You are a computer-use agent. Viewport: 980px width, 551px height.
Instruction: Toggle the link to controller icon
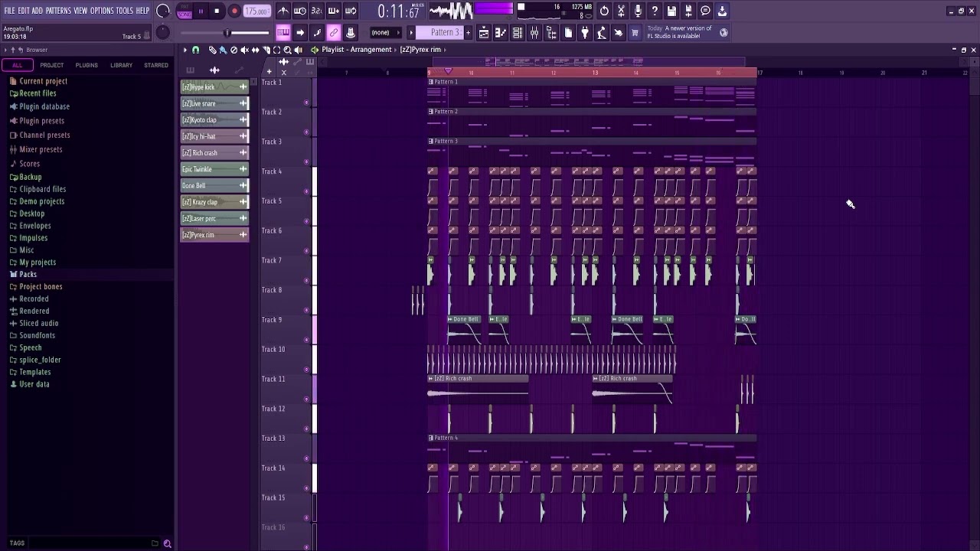[x=334, y=32]
